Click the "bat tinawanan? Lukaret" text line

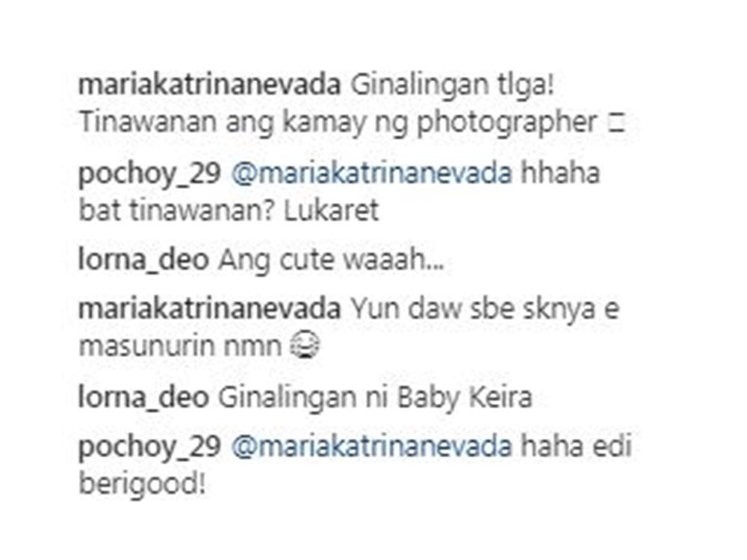tap(229, 210)
